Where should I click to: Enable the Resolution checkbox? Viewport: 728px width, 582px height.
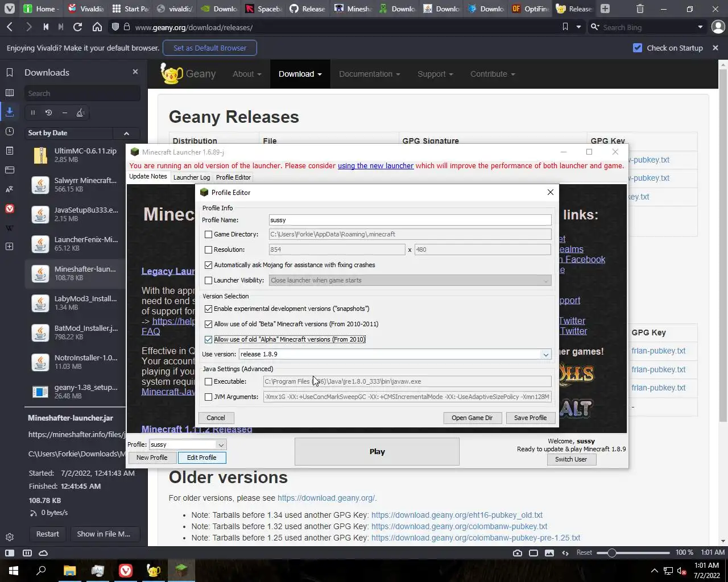coord(208,250)
